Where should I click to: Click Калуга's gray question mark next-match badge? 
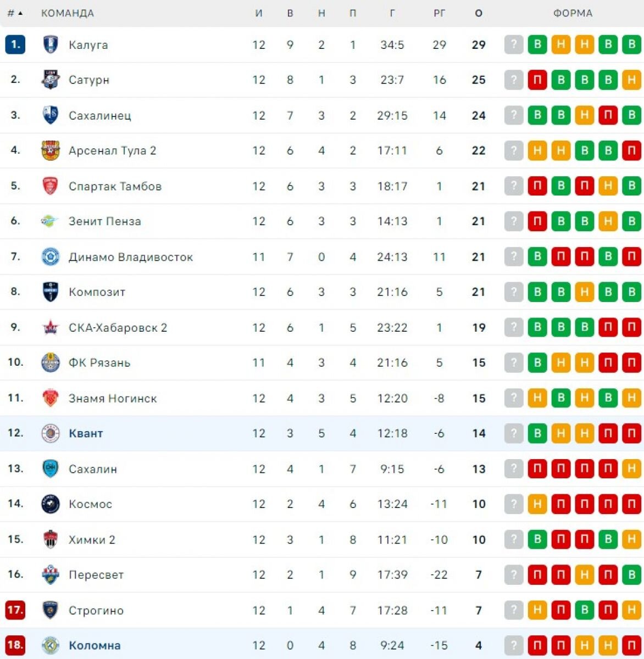coord(514,44)
